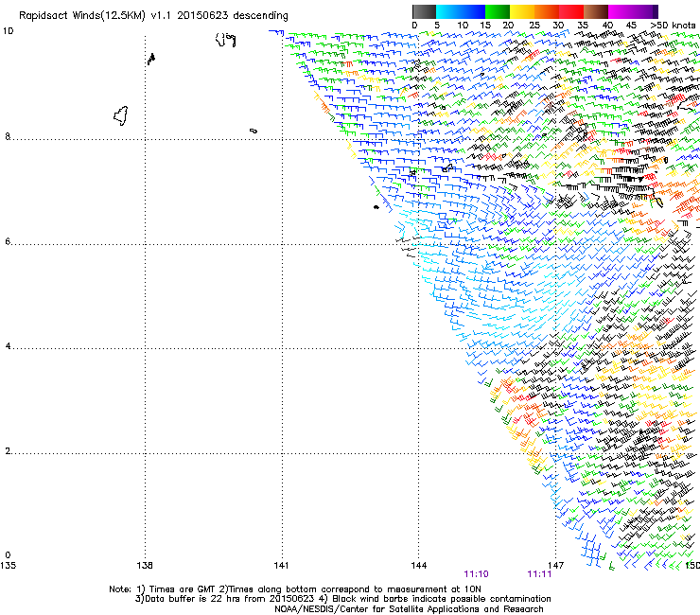Viewport: 700px width, 615px height.
Task: Click the 'Times are GMT' note line
Action: click(x=295, y=589)
